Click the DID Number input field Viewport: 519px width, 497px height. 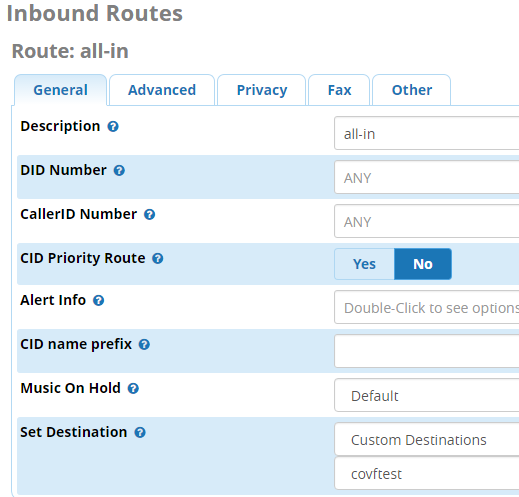427,177
